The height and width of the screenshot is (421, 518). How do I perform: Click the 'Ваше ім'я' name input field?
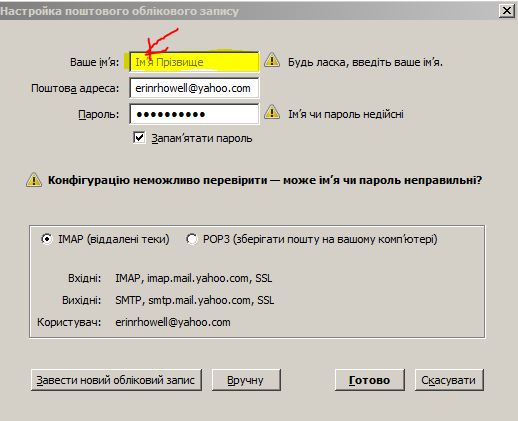(194, 62)
